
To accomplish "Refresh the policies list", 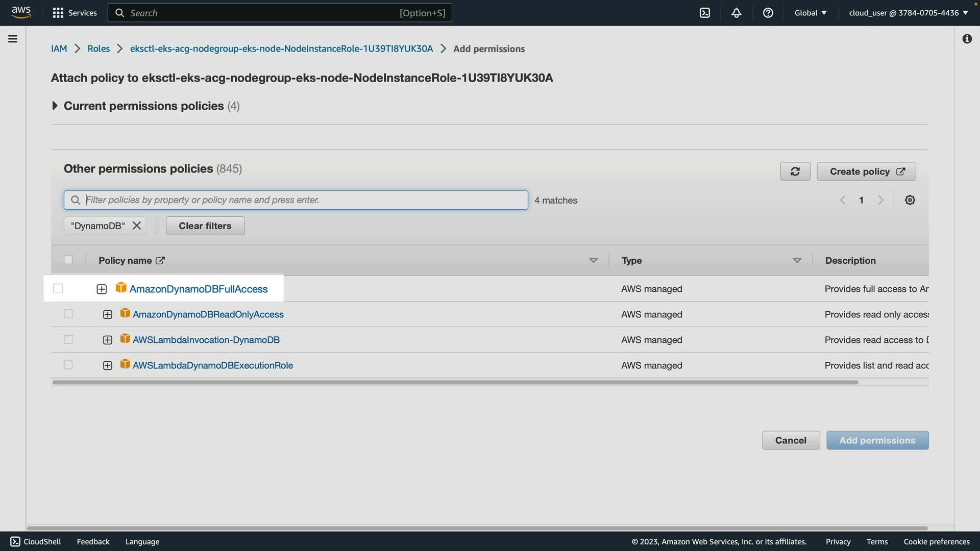I will point(795,171).
